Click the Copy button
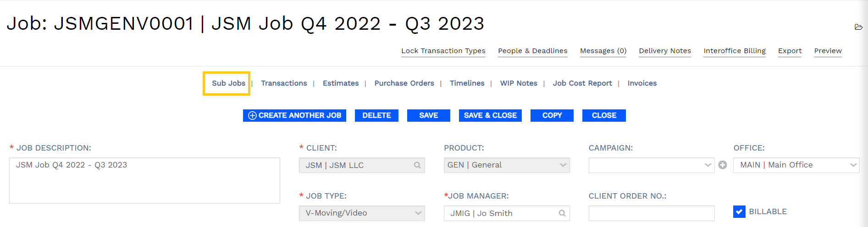Image resolution: width=868 pixels, height=227 pixels. pos(552,115)
